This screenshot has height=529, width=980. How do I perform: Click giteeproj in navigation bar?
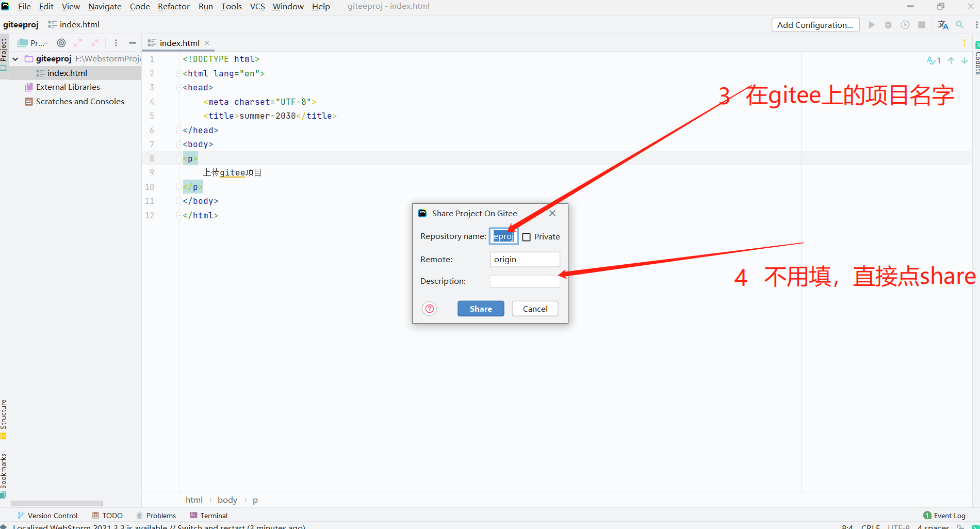click(21, 24)
